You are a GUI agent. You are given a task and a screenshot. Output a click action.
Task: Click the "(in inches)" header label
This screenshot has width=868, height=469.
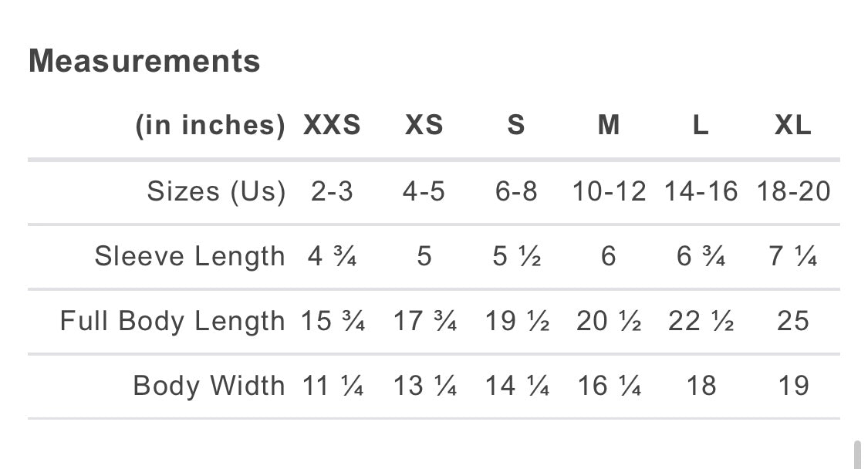coord(210,125)
